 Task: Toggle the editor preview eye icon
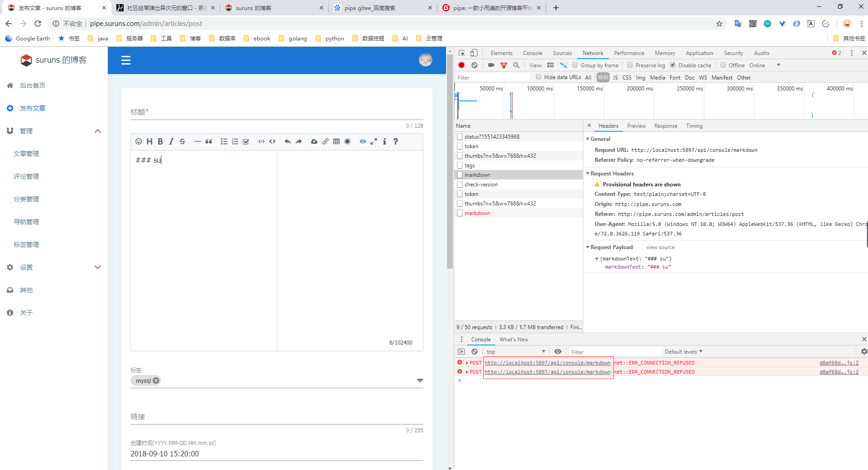(x=362, y=141)
